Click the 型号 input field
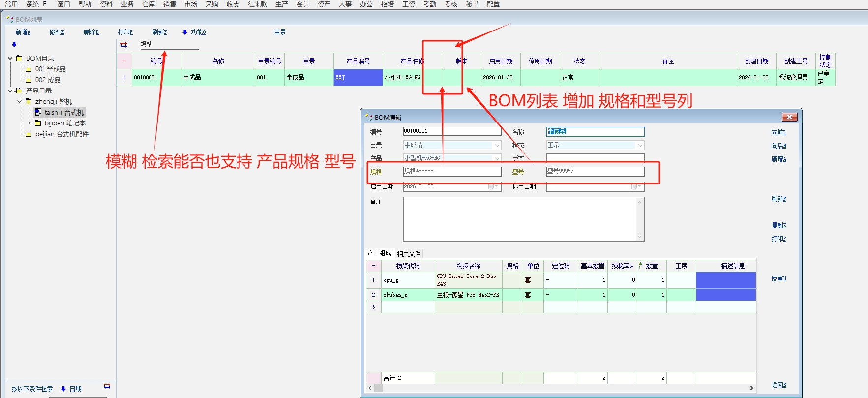Screen dimensions: 868x398 (595, 171)
